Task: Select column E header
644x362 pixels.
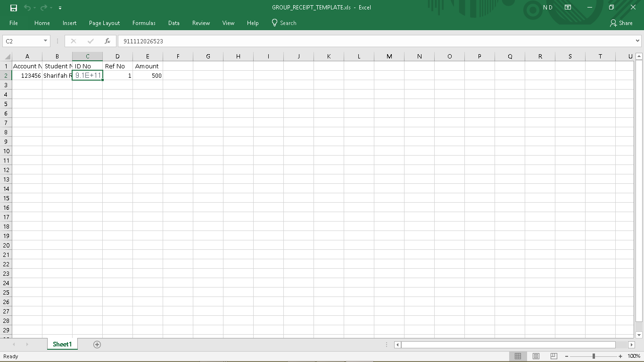Action: (x=148, y=57)
